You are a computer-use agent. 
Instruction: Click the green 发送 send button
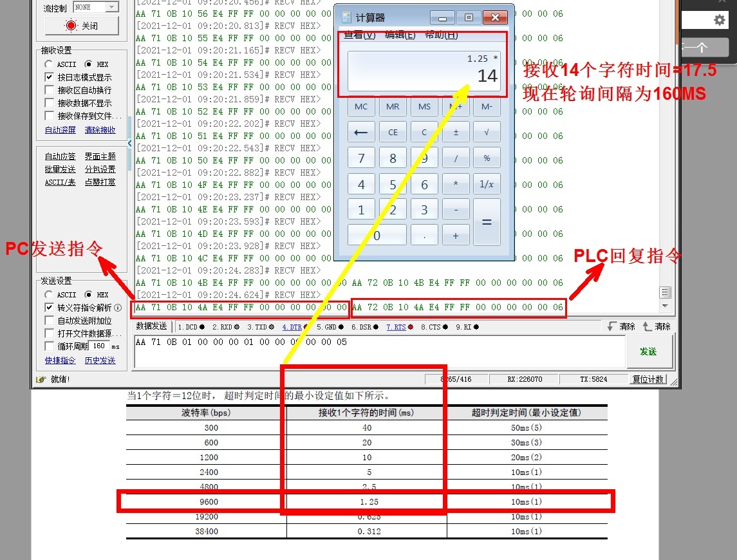[x=648, y=351]
